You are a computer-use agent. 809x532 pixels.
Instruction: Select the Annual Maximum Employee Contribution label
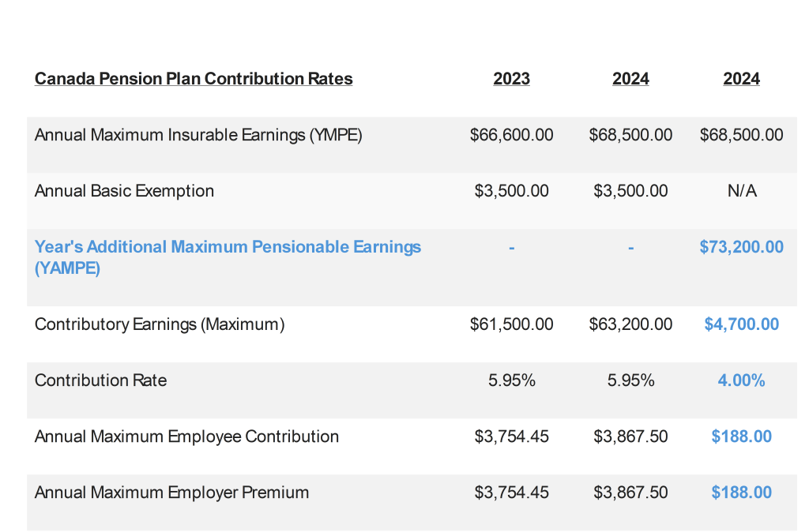pos(186,436)
